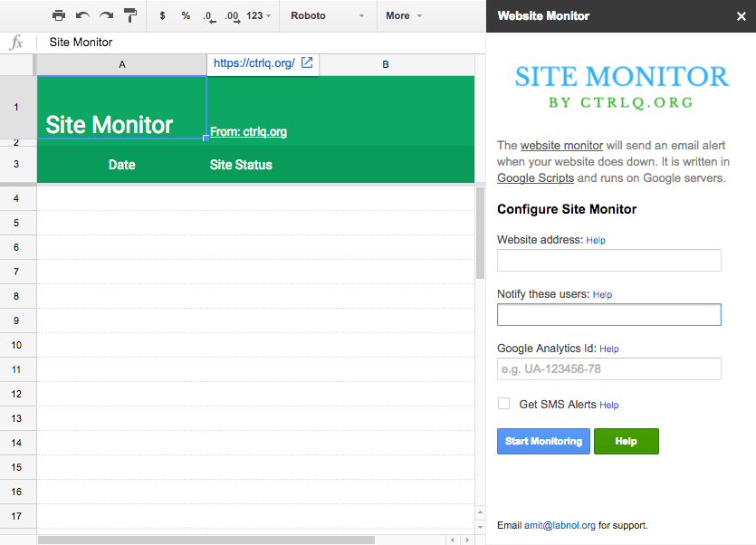756x545 pixels.
Task: Click the Start Monitoring button
Action: tap(543, 441)
